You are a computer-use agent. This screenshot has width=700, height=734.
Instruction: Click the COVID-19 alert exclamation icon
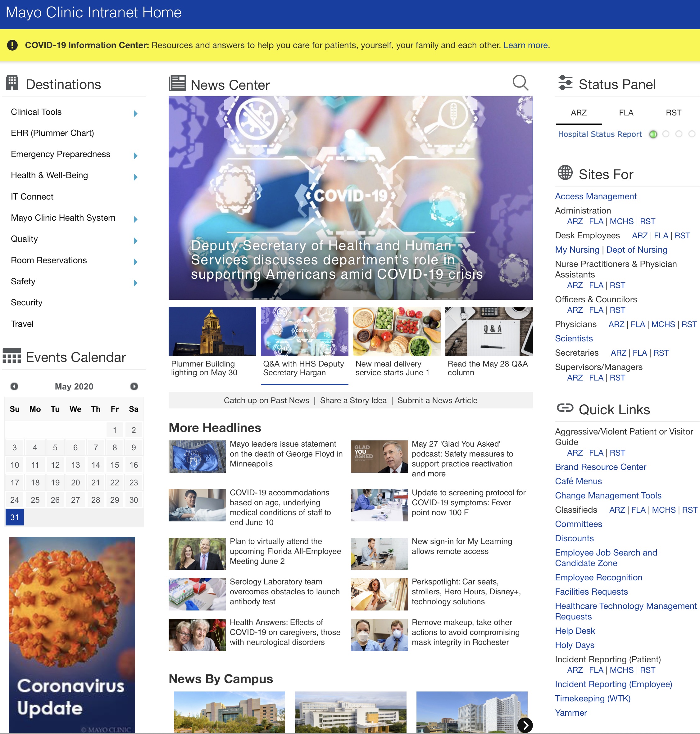click(x=12, y=45)
